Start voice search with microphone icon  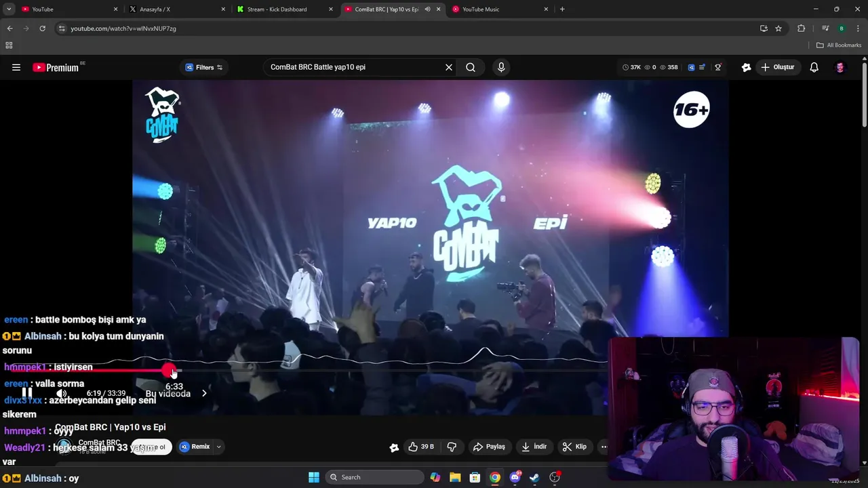[x=501, y=67]
